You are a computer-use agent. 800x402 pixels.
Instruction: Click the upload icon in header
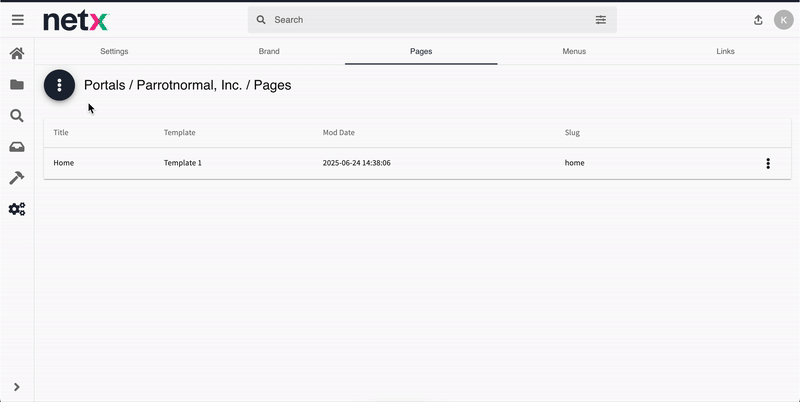(758, 20)
